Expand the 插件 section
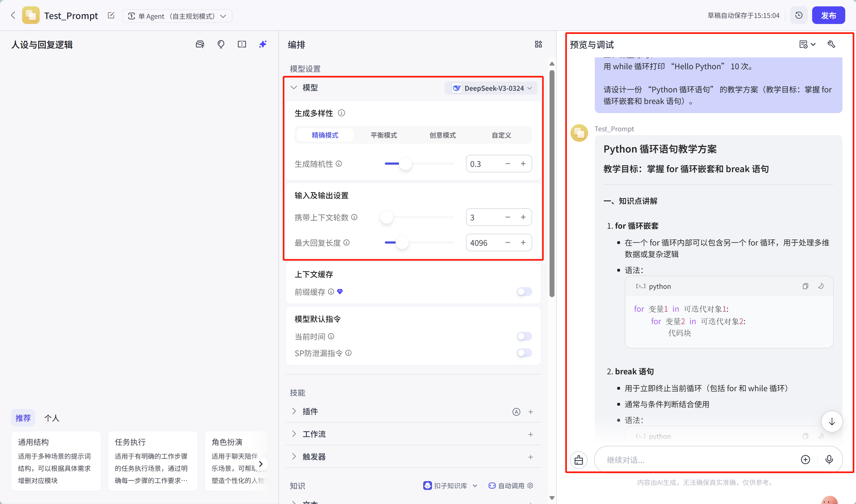 [294, 411]
